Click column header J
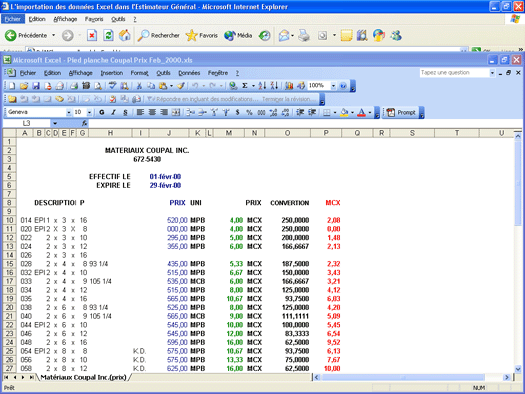 pos(169,133)
